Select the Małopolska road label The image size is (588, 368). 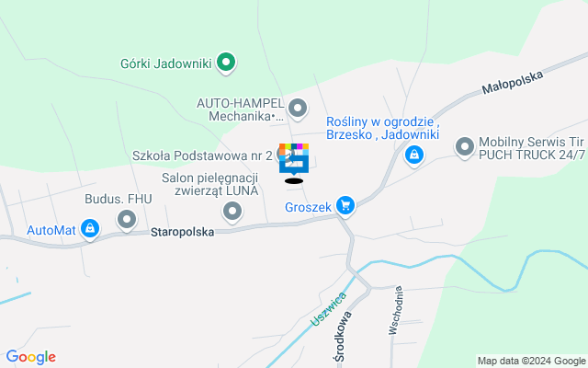pos(513,82)
